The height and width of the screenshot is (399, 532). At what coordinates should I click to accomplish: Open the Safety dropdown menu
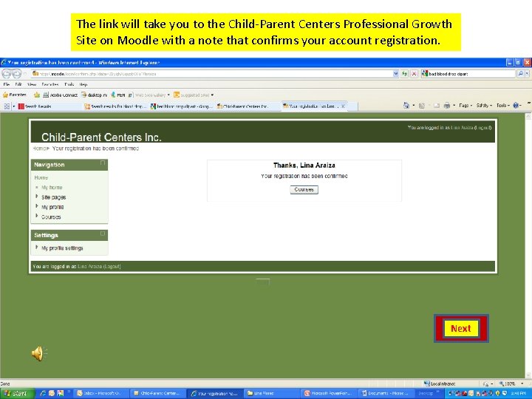484,106
